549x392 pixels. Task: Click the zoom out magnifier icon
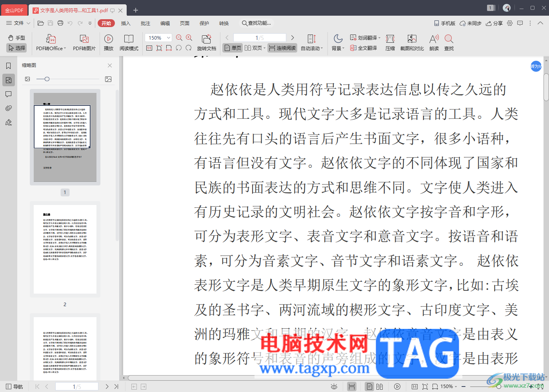[x=179, y=38]
